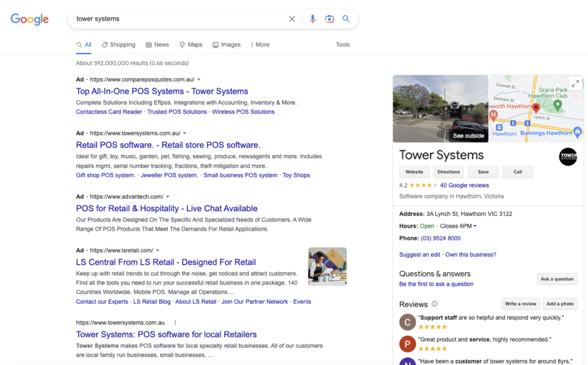588x365 pixels.
Task: Click the red Tower Systems map pin
Action: point(536,108)
